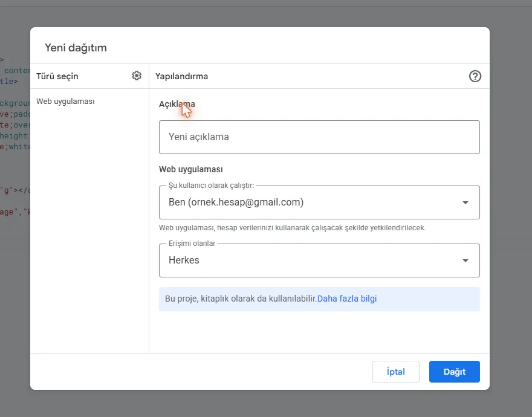
Task: Open the Şu kullanıcı olarak çalıştır dropdown
Action: 319,202
